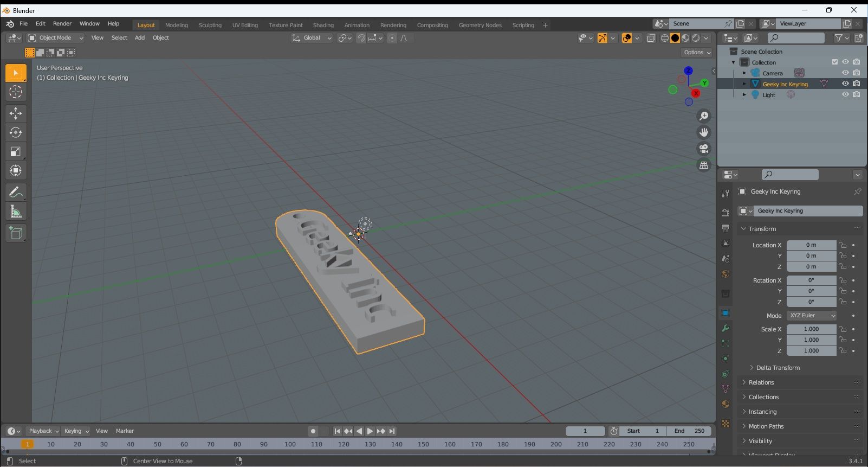Lock Location X property
The height and width of the screenshot is (467, 868).
click(843, 245)
